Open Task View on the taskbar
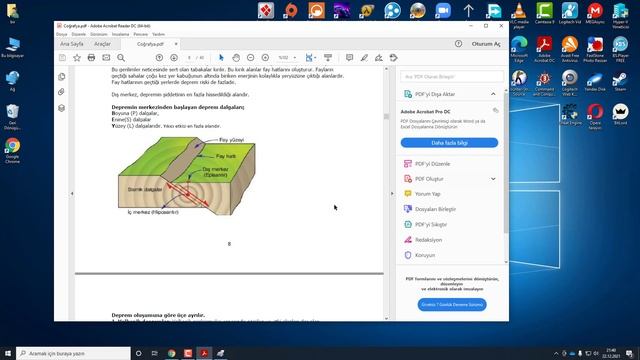 click(x=154, y=353)
